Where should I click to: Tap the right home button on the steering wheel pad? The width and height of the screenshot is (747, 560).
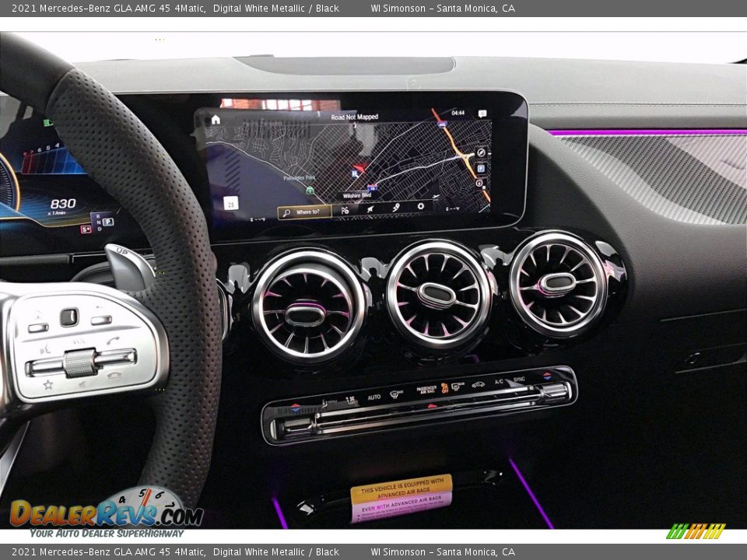pyautogui.click(x=101, y=320)
